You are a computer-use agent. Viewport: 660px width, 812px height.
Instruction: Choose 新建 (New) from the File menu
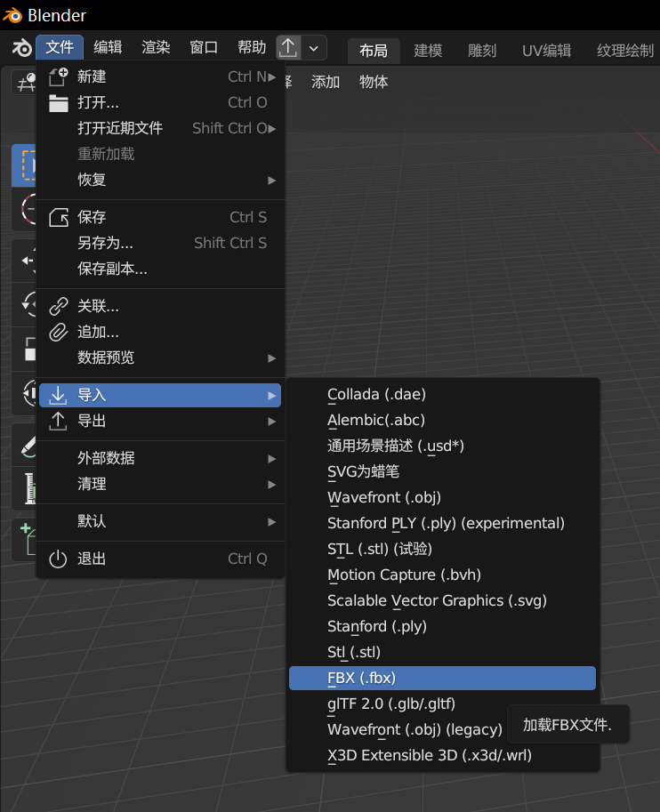pyautogui.click(x=161, y=76)
